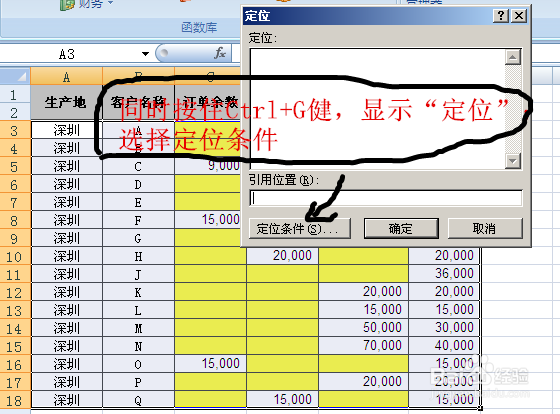The image size is (560, 414).
Task: Click customer name cell F
Action: tap(138, 220)
